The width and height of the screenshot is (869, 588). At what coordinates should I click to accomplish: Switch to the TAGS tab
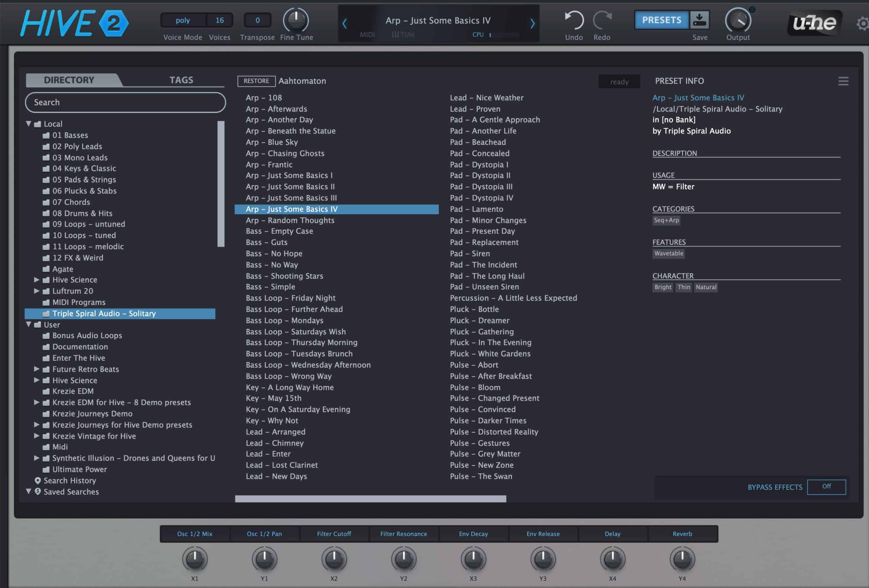coord(181,80)
